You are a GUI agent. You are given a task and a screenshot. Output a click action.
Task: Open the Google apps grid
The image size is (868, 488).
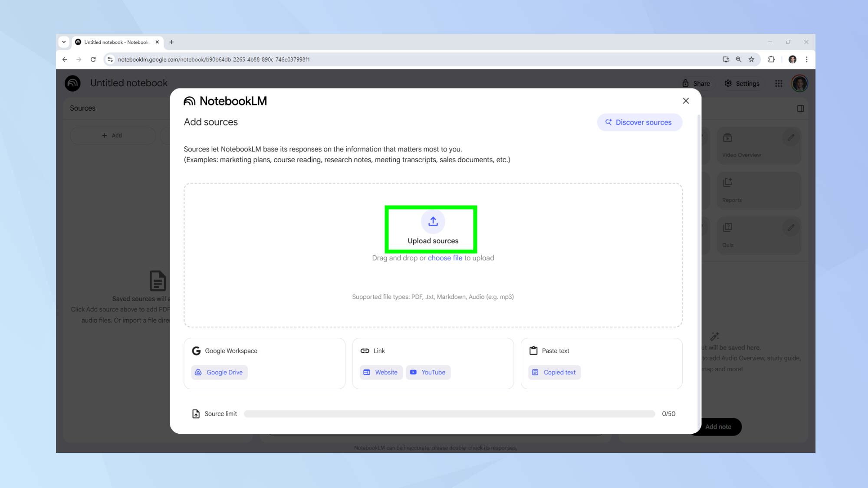[779, 83]
